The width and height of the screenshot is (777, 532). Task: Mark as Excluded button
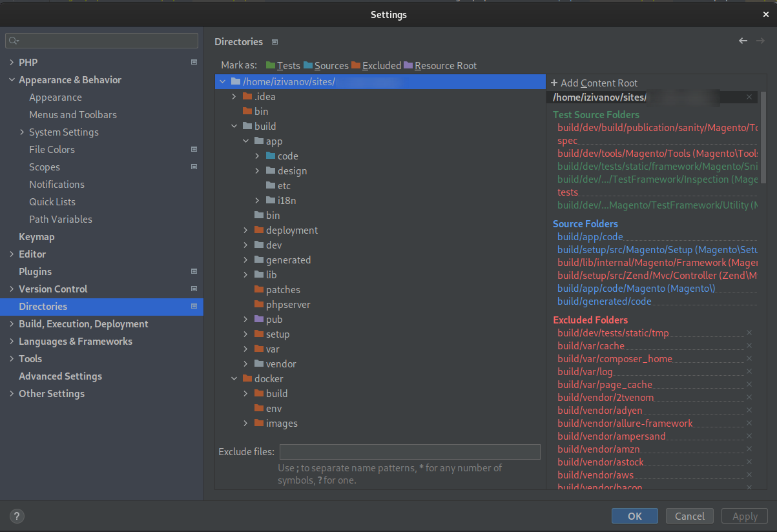(376, 65)
